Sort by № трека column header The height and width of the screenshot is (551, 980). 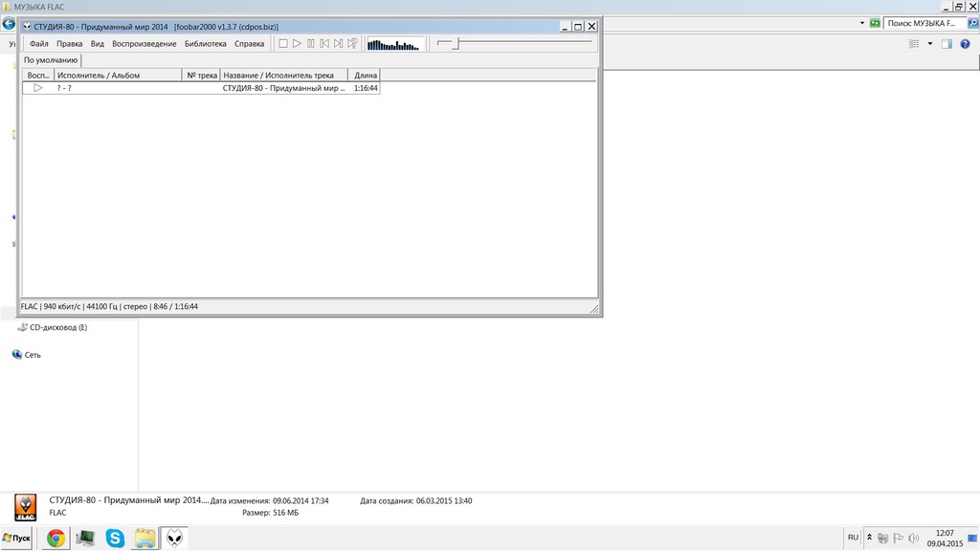tap(201, 75)
